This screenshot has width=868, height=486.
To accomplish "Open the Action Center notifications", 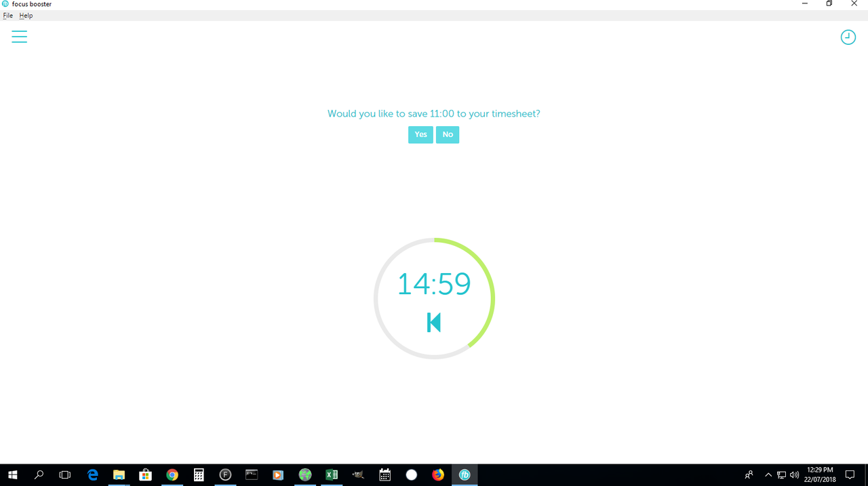I will click(850, 475).
